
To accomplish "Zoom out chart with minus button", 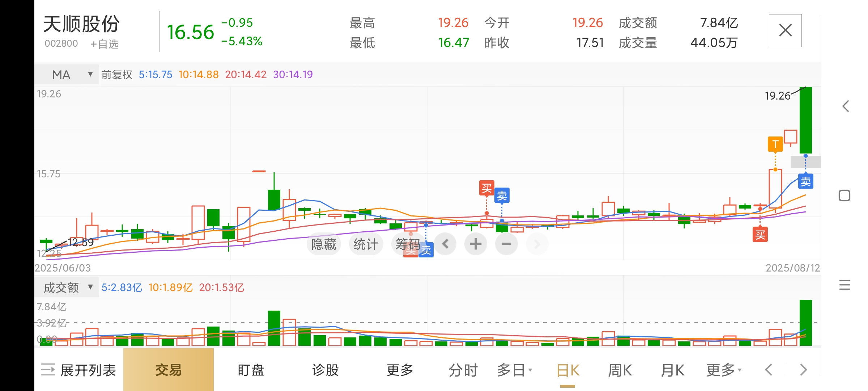I will [x=506, y=244].
